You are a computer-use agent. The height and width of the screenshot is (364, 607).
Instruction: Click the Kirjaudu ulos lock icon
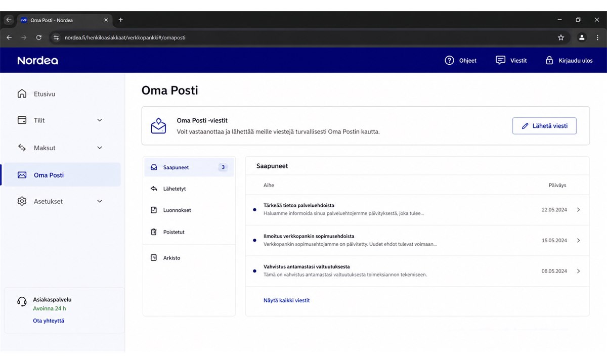[x=549, y=60]
